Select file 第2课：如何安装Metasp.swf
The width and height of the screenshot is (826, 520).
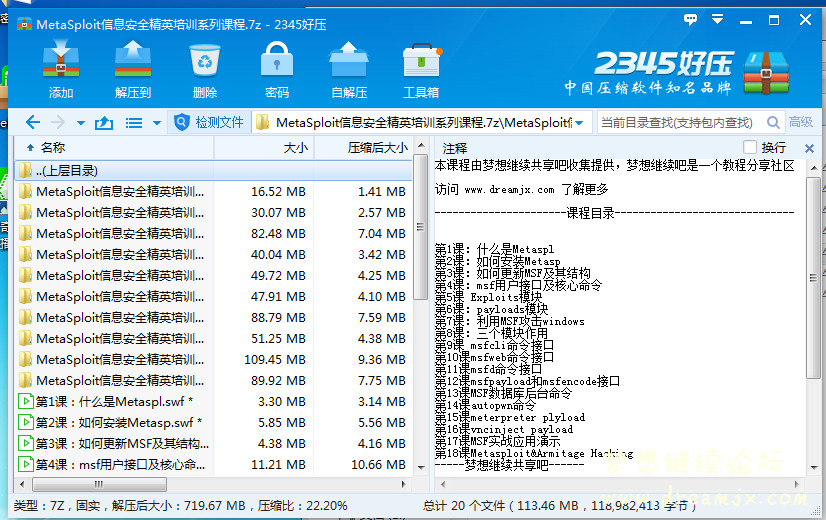coord(213,423)
